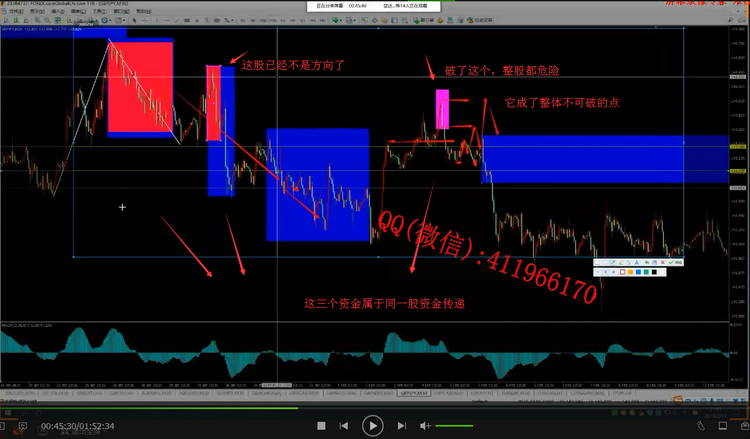Select the text tool in annotation toolbar
Screen dimensions: 750x439
pos(636,262)
